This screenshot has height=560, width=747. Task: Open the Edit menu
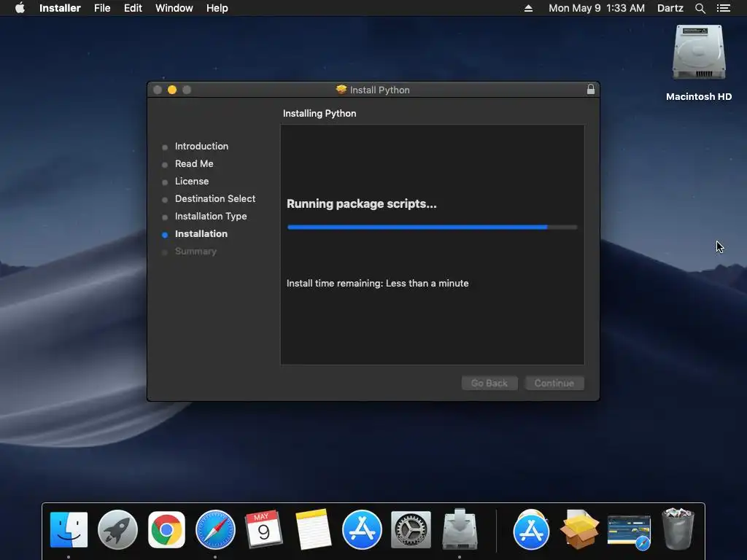[x=133, y=8]
